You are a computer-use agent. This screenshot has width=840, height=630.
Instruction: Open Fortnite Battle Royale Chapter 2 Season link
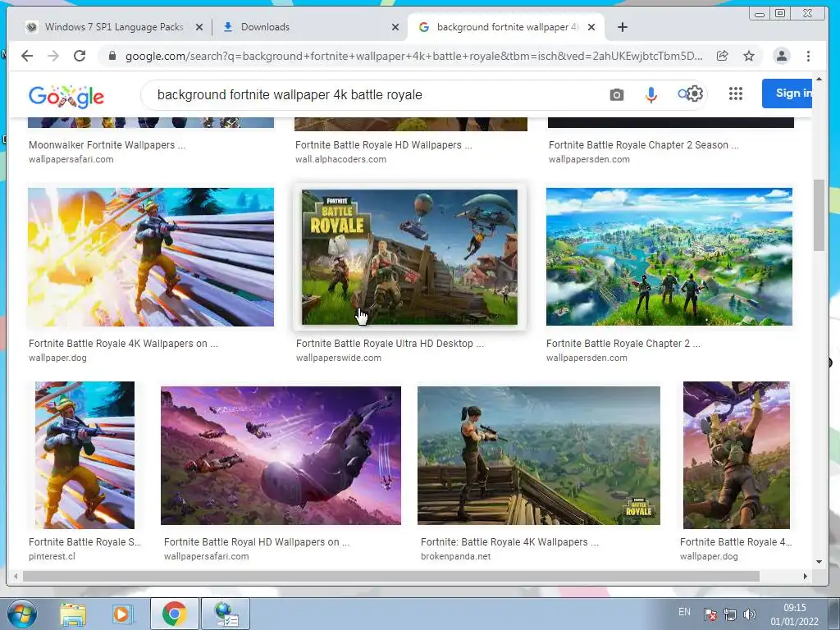click(x=643, y=144)
